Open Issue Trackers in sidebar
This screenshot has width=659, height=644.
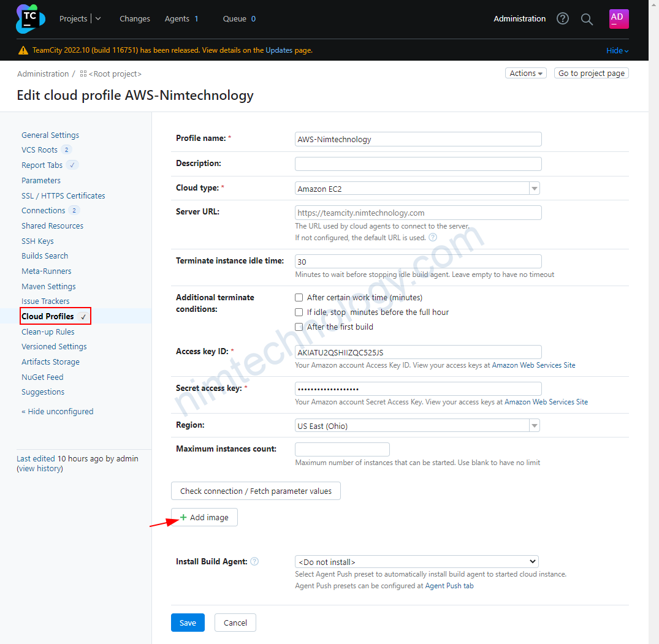45,301
